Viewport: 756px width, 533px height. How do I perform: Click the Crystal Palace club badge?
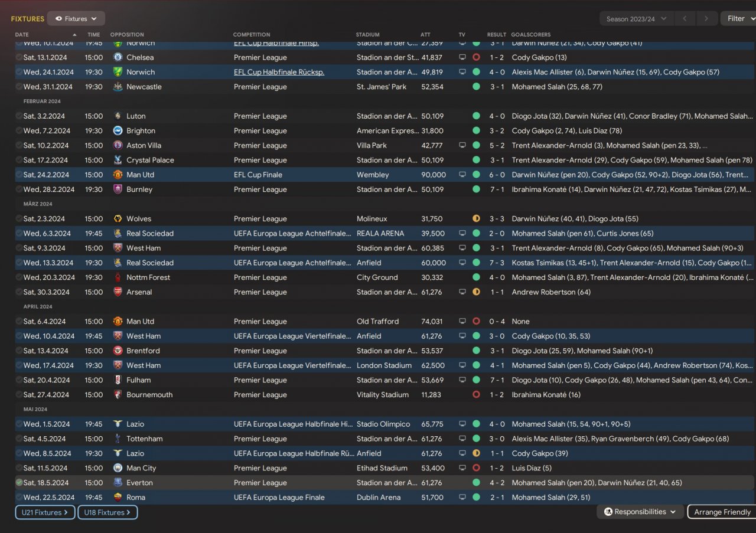(118, 160)
